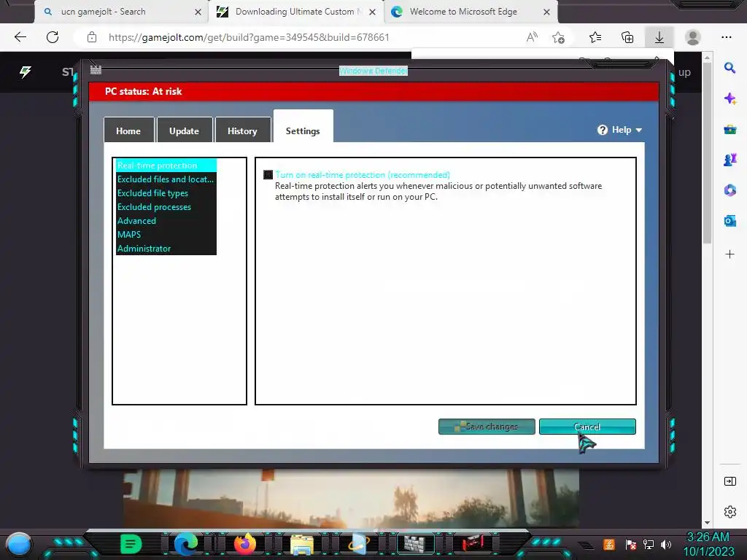Viewport: 747px width, 560px height.
Task: Open the Start orb
Action: (x=19, y=544)
